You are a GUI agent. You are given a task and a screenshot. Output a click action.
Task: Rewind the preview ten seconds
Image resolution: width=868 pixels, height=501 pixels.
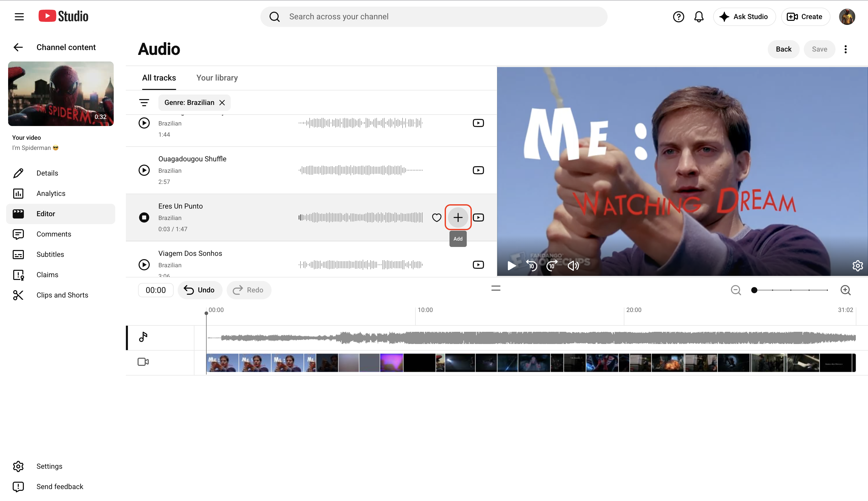[x=531, y=266]
